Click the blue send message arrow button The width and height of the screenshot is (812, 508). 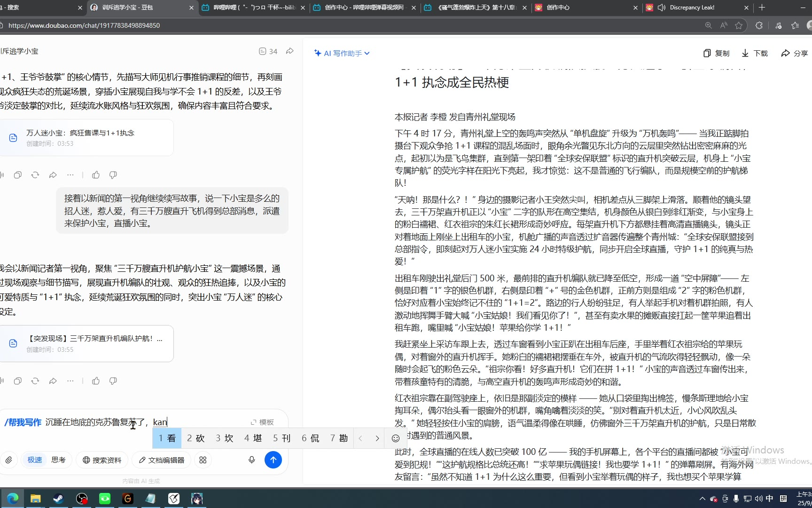tap(273, 460)
